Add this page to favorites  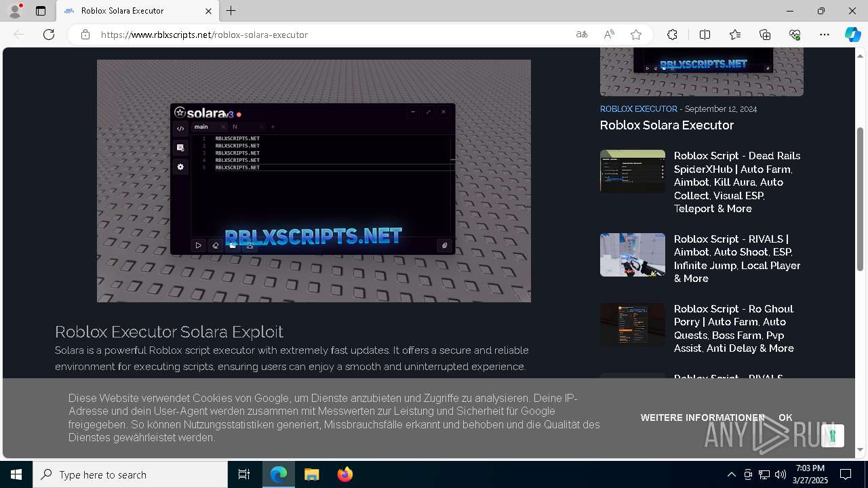(636, 35)
